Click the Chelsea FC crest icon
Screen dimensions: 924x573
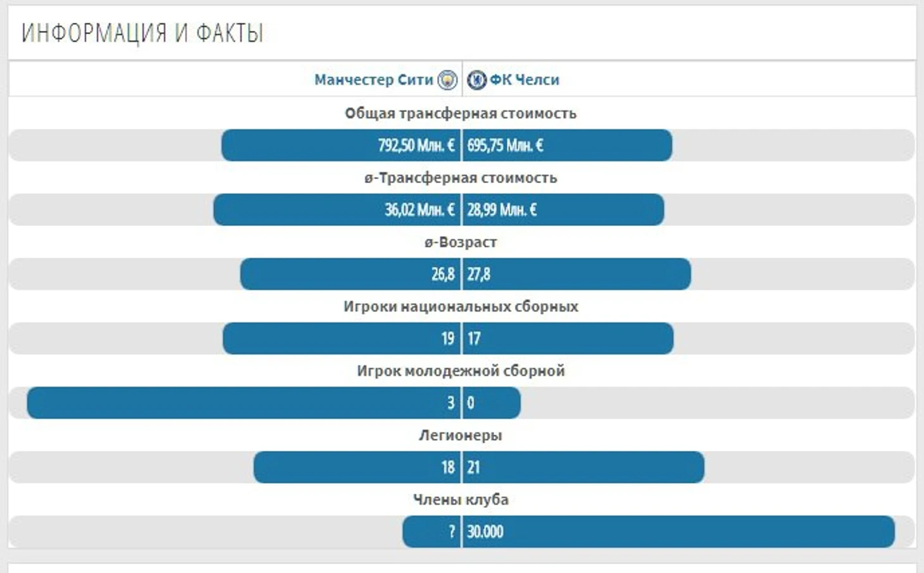point(477,80)
